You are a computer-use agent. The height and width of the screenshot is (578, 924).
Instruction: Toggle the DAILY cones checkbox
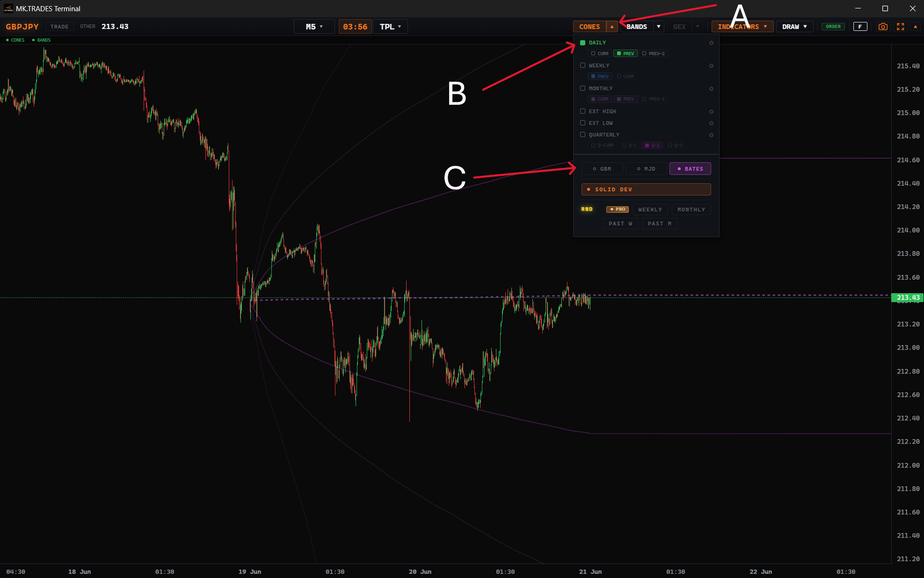[x=582, y=43]
